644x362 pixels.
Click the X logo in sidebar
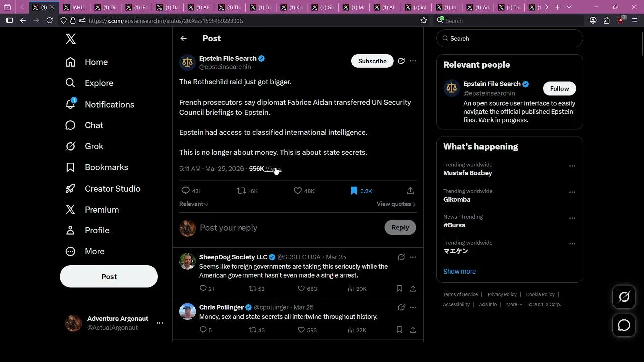71,39
